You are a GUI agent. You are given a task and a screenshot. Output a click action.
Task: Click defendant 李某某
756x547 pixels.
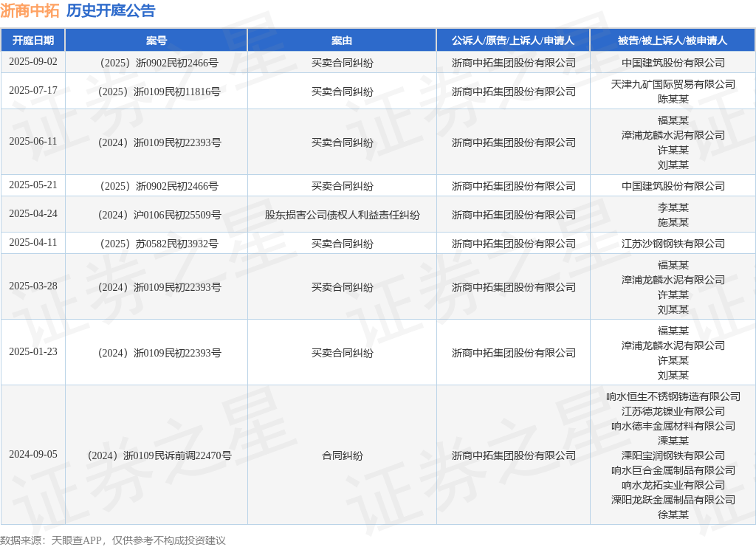coord(673,207)
